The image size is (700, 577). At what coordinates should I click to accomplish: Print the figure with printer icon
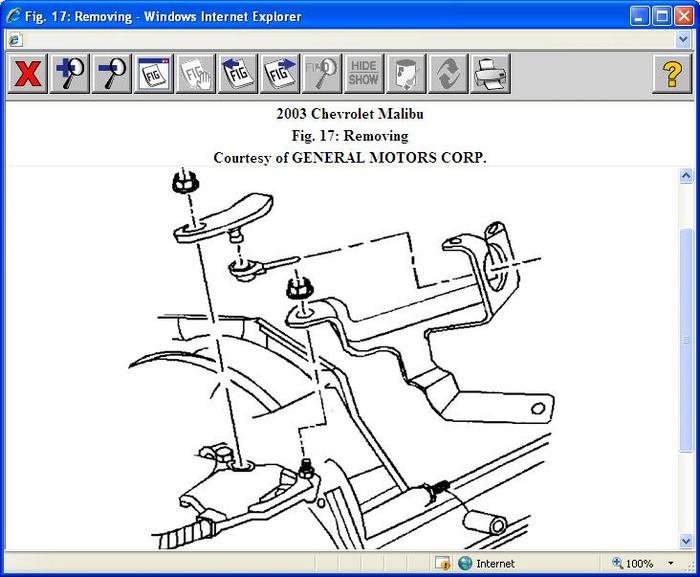[x=491, y=73]
